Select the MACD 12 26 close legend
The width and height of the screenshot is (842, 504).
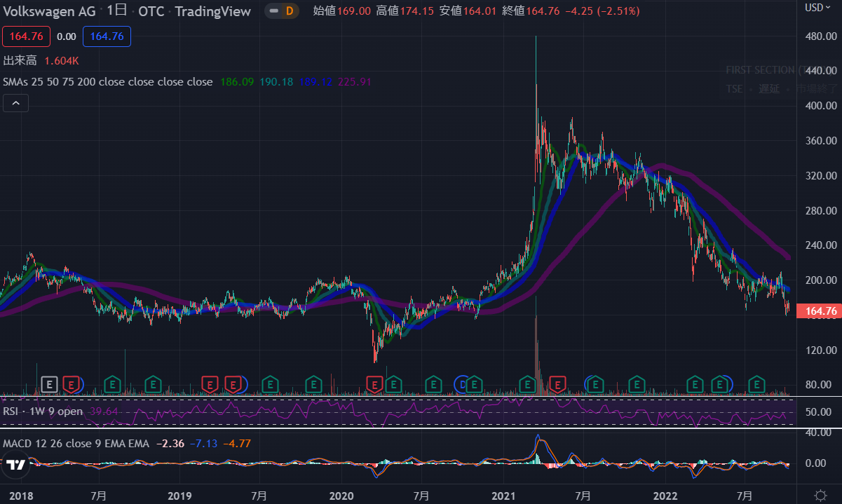[76, 443]
